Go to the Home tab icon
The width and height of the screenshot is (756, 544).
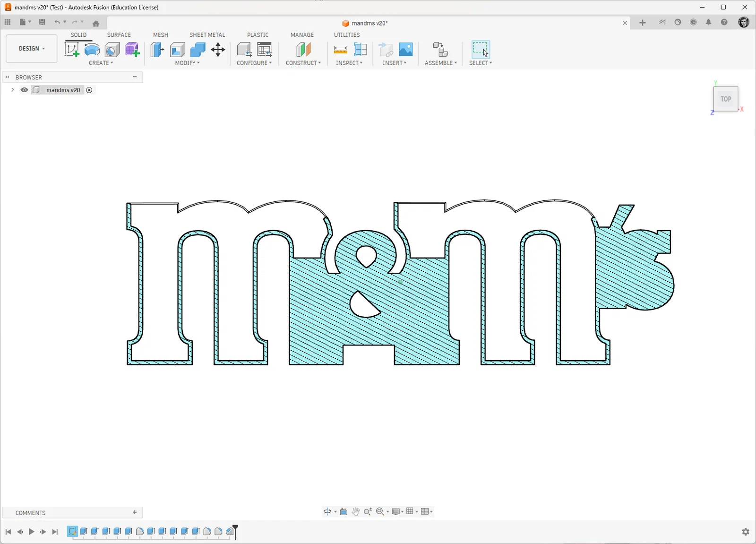coord(96,23)
